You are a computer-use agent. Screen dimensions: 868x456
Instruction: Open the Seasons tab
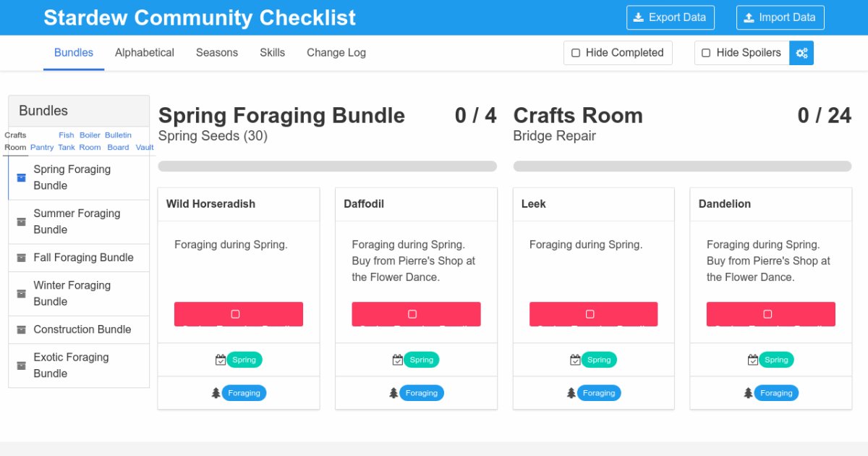point(217,53)
